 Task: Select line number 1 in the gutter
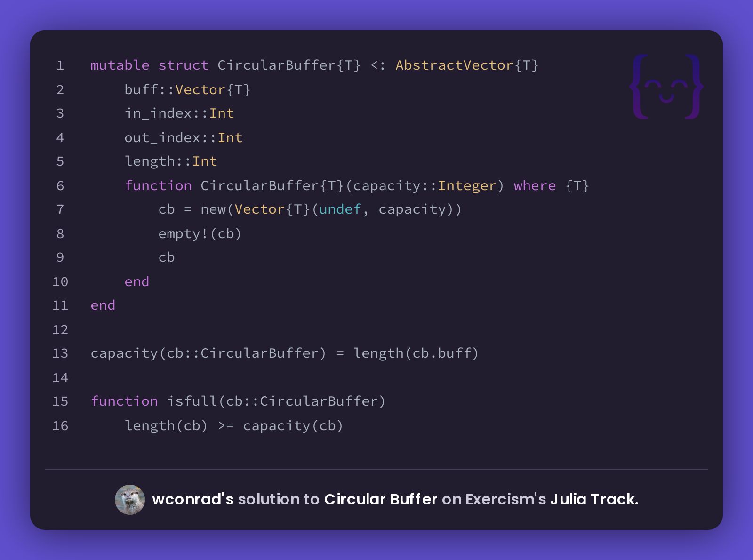[x=60, y=65]
